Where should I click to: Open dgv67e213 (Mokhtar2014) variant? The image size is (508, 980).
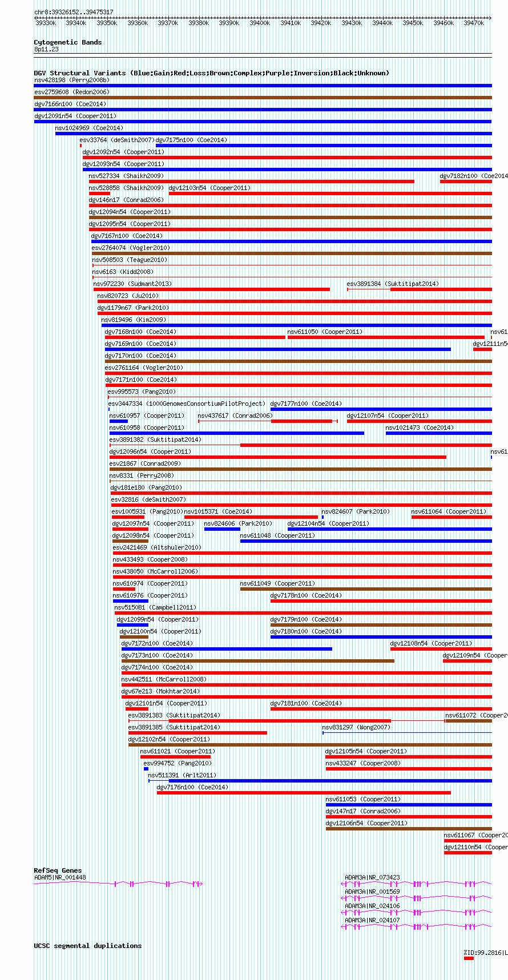pos(160,691)
